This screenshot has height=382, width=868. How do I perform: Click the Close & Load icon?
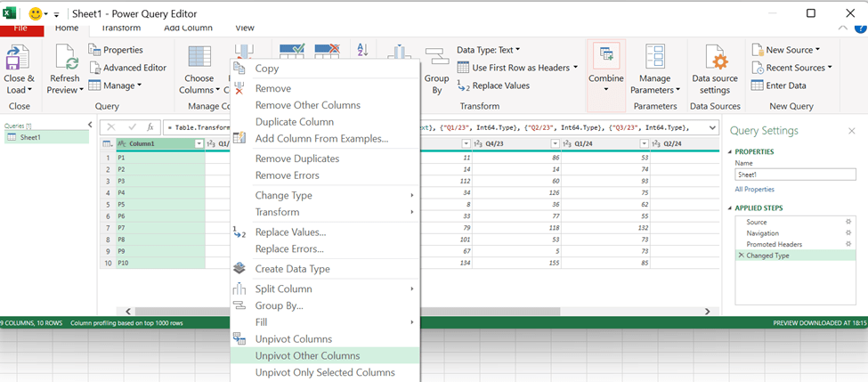coord(19,60)
